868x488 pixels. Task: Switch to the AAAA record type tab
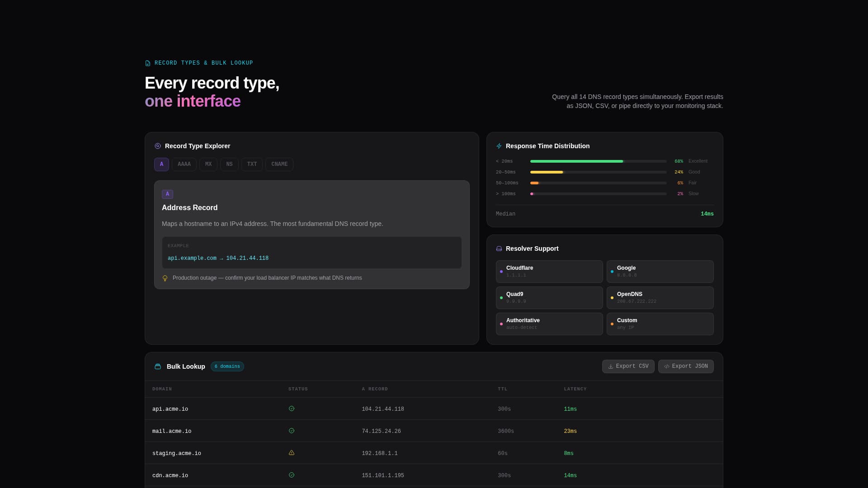click(184, 164)
